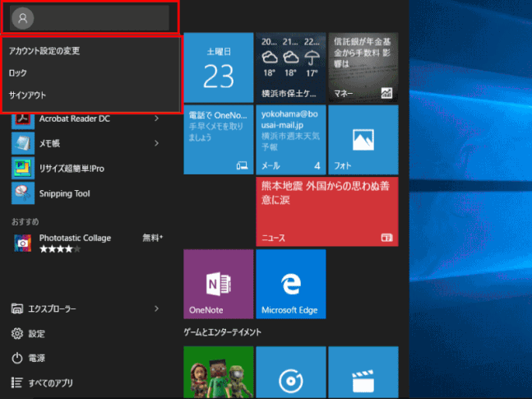Open the calendar tile showing 土曜日 23
This screenshot has width=532, height=399.
click(219, 67)
